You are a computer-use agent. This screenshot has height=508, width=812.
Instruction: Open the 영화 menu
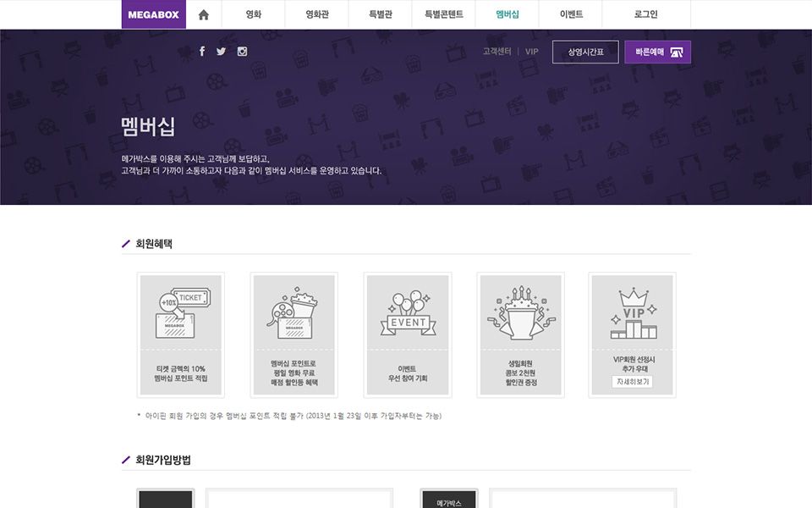click(253, 14)
